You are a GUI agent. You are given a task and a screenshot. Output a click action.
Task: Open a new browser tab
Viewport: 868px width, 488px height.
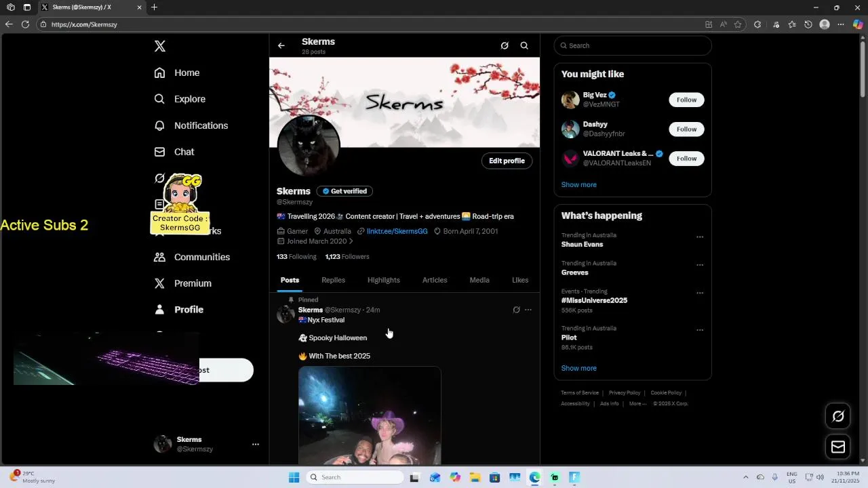[x=155, y=7]
